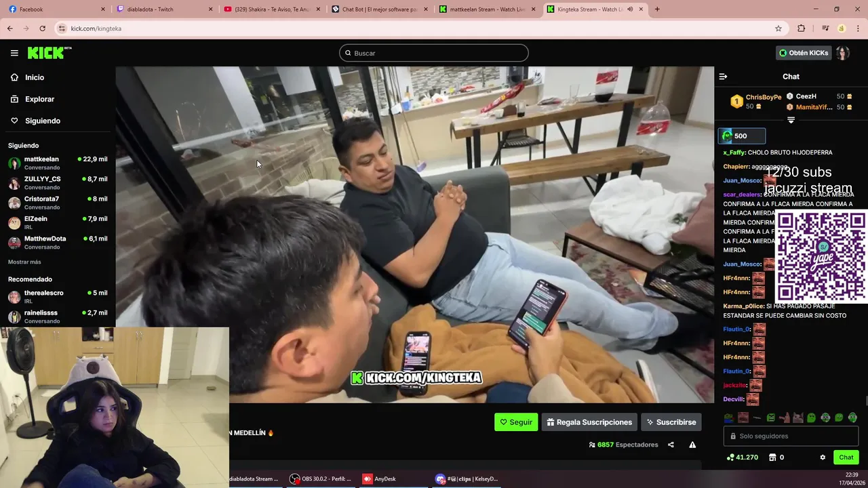Open therealescro recommended channel
Screen dimensions: 868x488
coord(58,296)
